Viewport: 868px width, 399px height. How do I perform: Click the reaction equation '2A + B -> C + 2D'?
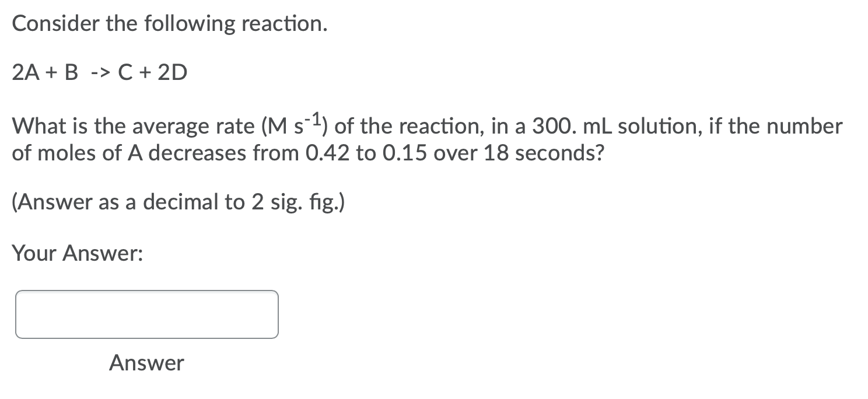tap(99, 72)
